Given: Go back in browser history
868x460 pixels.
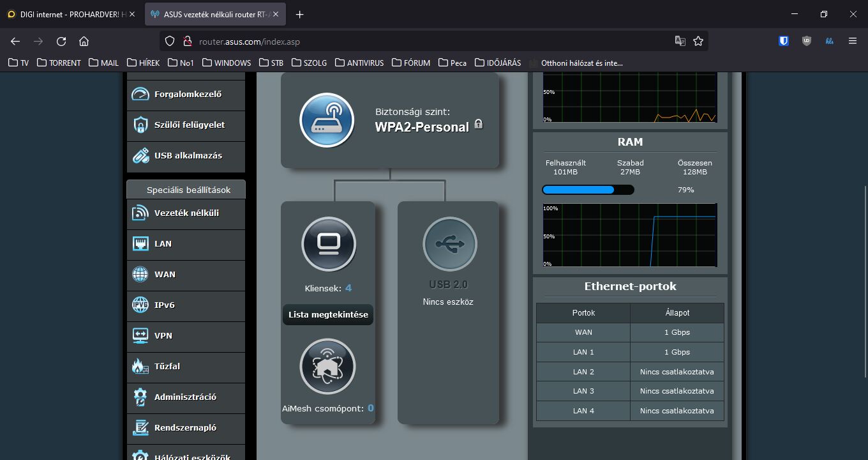Looking at the screenshot, I should click(x=15, y=41).
